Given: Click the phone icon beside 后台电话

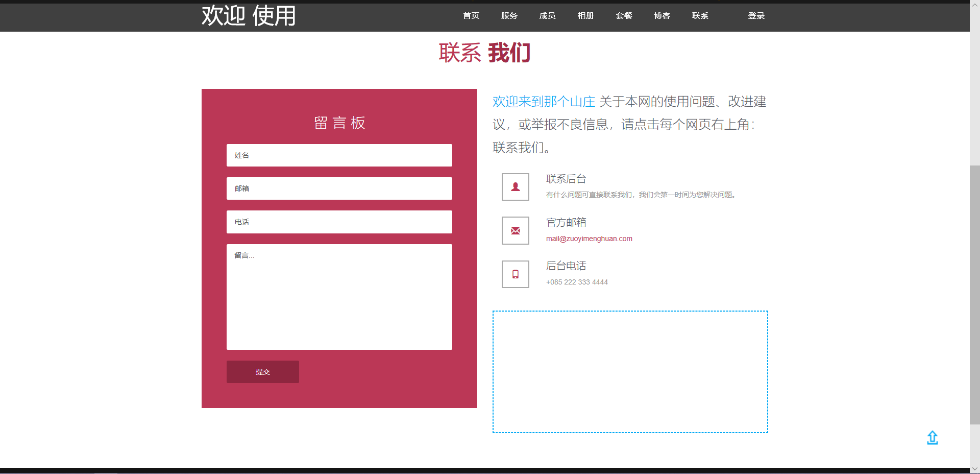Looking at the screenshot, I should (x=516, y=274).
